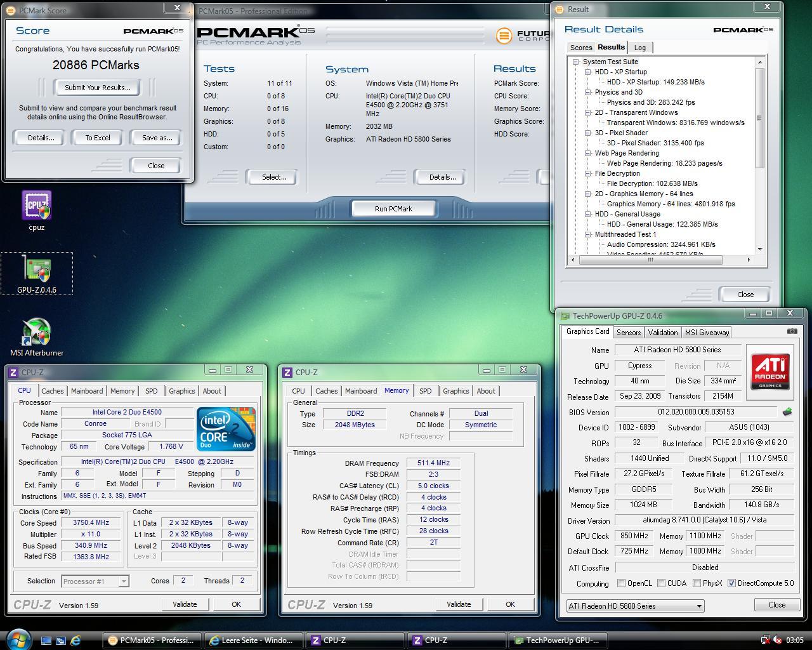Click Validate in the left CPU-Z window
This screenshot has height=650, width=812.
(185, 604)
